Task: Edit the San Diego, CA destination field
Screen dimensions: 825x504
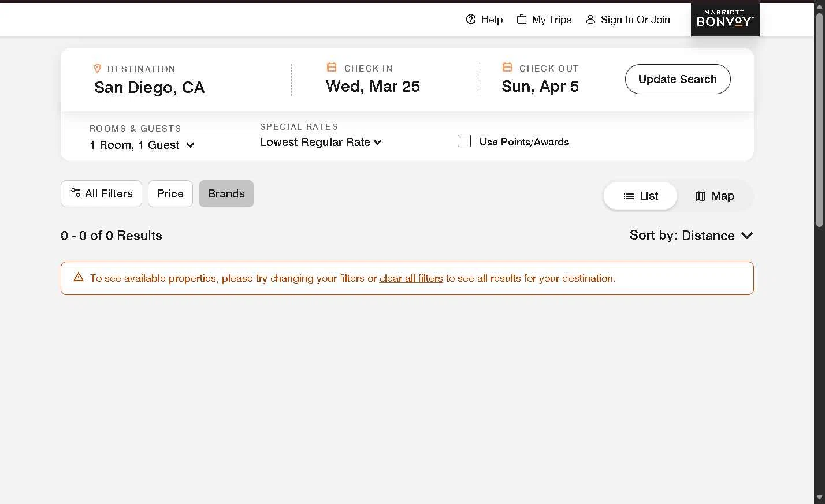Action: coord(150,87)
